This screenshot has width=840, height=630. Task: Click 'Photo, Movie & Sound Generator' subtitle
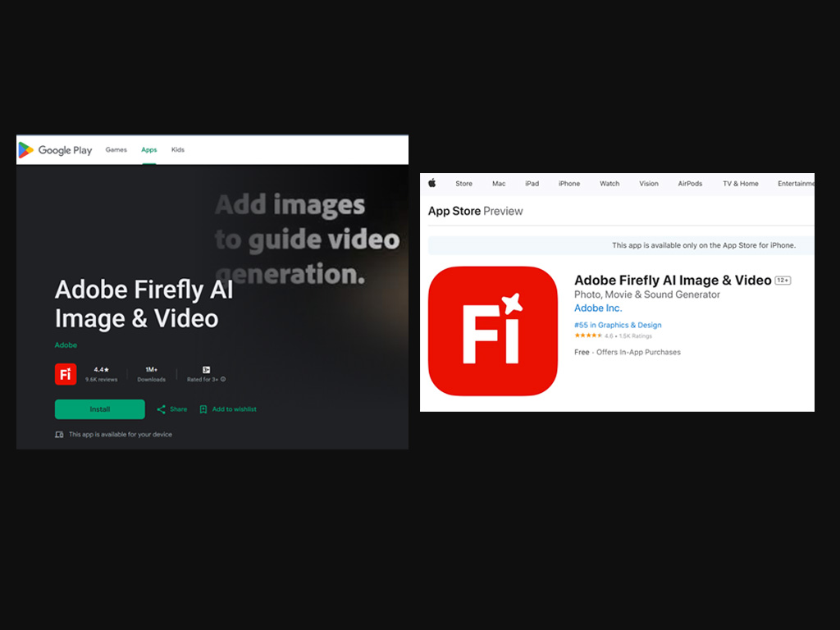point(647,294)
